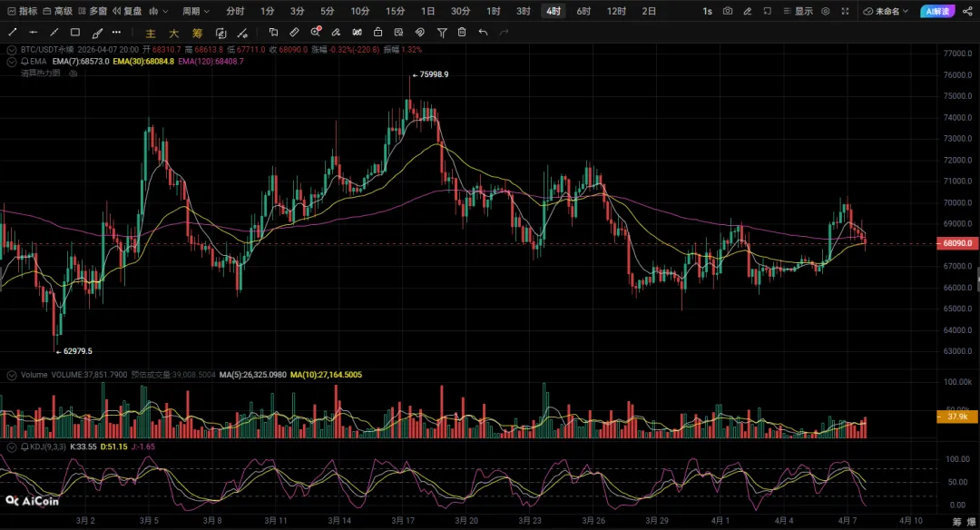This screenshot has width=980, height=530.
Task: Click the pencil edit icon in top bar
Action: point(748,11)
